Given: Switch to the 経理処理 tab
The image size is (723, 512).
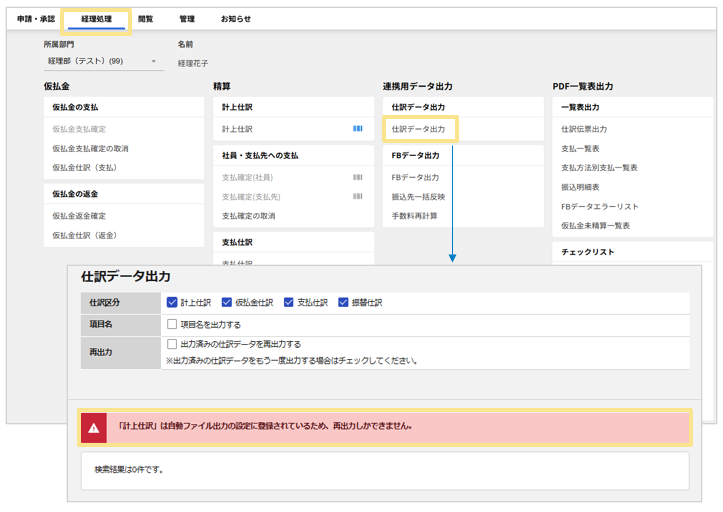Looking at the screenshot, I should pyautogui.click(x=96, y=19).
